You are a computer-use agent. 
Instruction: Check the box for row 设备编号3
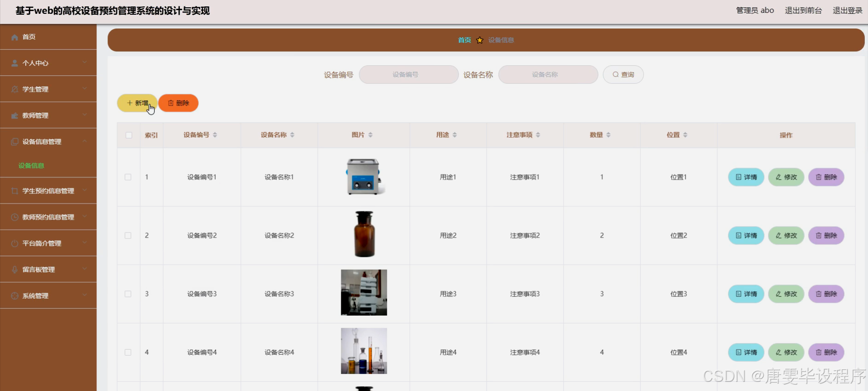point(128,294)
